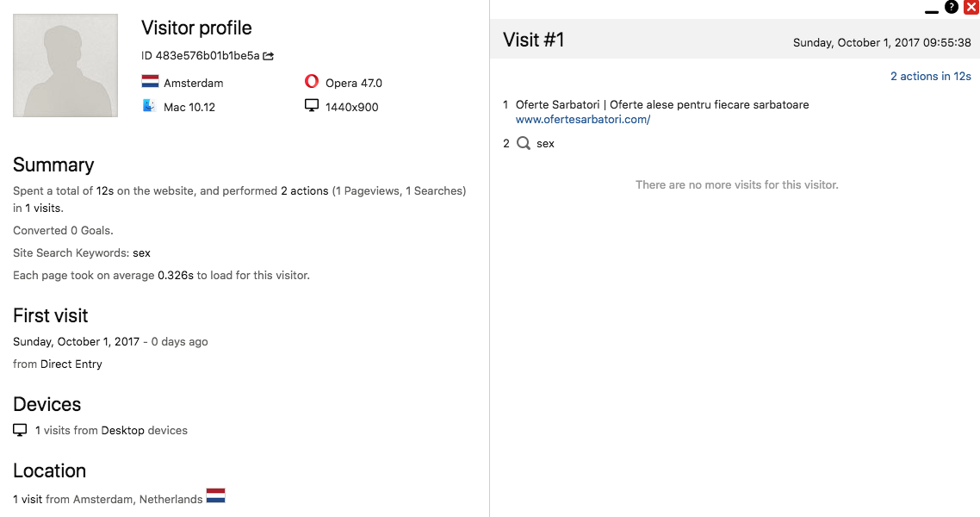The image size is (980, 517).
Task: Close the visitor profile with red X
Action: coord(971,7)
